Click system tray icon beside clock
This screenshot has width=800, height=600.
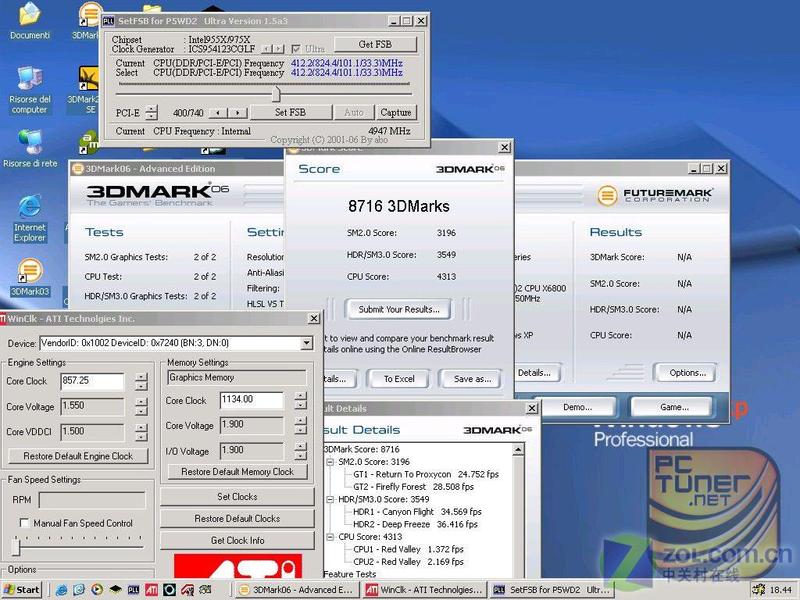coord(759,590)
